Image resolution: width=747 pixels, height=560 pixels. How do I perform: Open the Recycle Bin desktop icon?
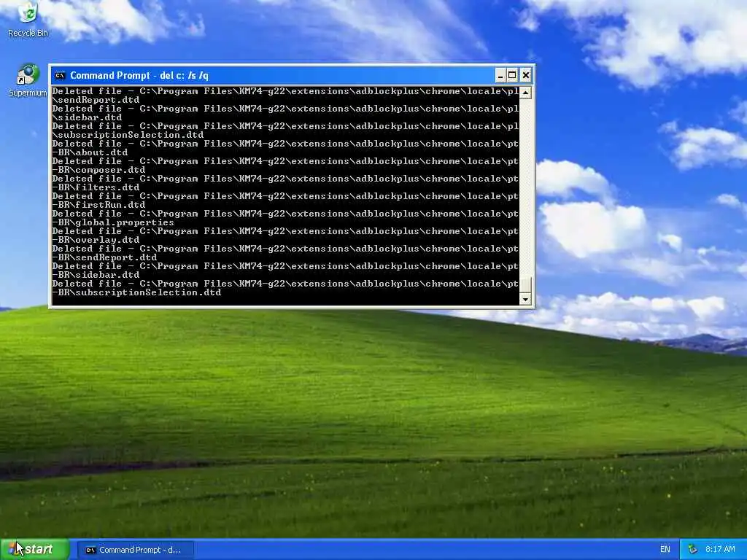[x=28, y=19]
